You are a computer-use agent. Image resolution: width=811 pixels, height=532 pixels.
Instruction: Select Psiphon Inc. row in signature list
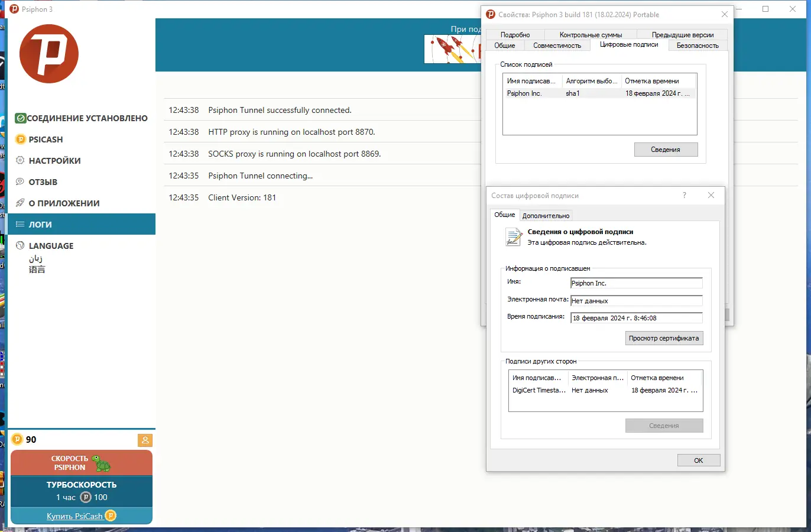[x=599, y=93]
